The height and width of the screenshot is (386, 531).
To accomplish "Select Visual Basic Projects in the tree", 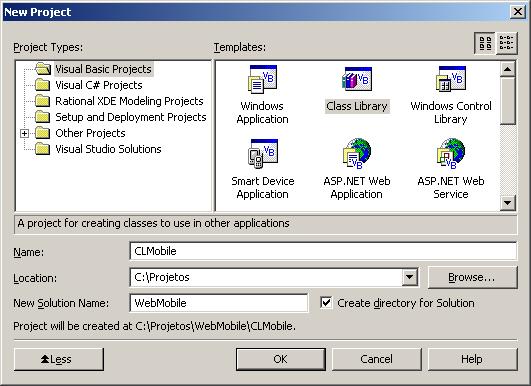I will pyautogui.click(x=103, y=69).
